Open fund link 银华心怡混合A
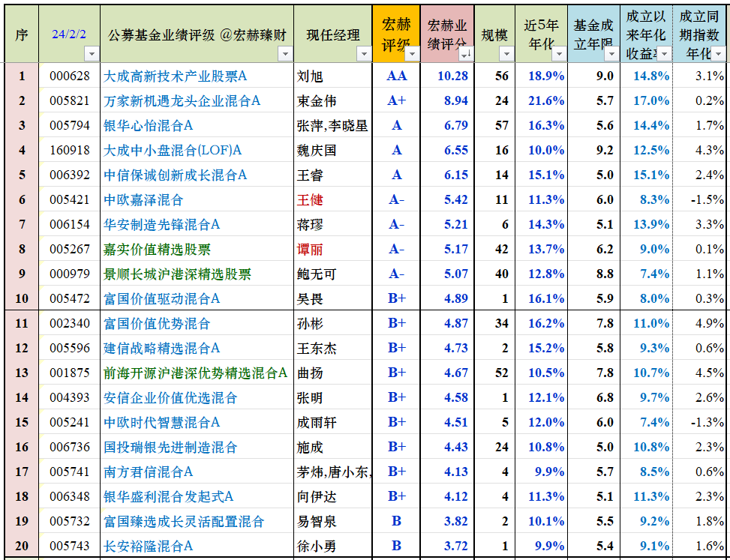 [148, 126]
